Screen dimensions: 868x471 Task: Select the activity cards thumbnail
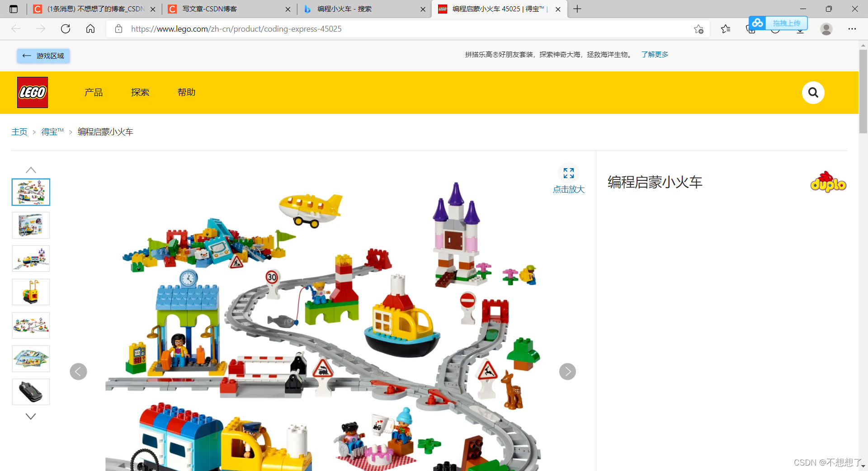31,359
